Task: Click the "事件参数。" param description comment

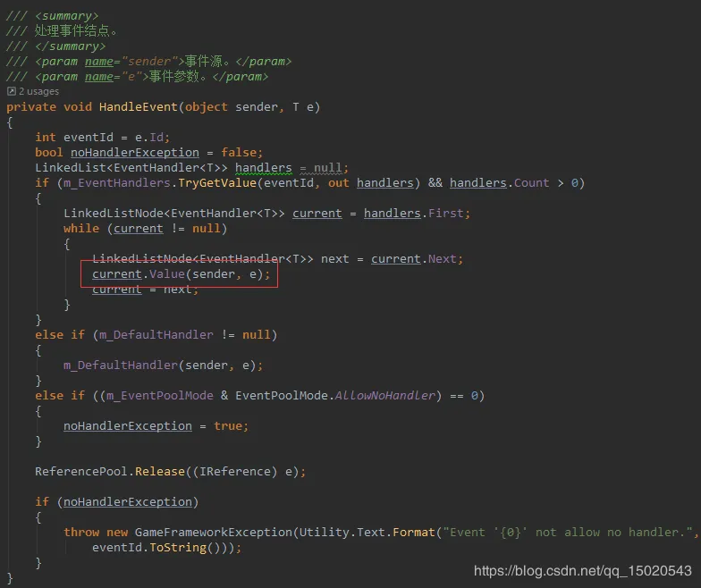Action: click(x=179, y=77)
